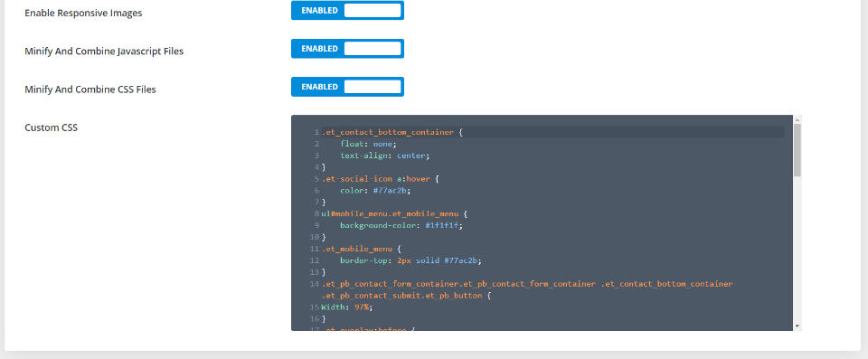Toggle Minify And Combine CSS Files switch

click(x=347, y=87)
